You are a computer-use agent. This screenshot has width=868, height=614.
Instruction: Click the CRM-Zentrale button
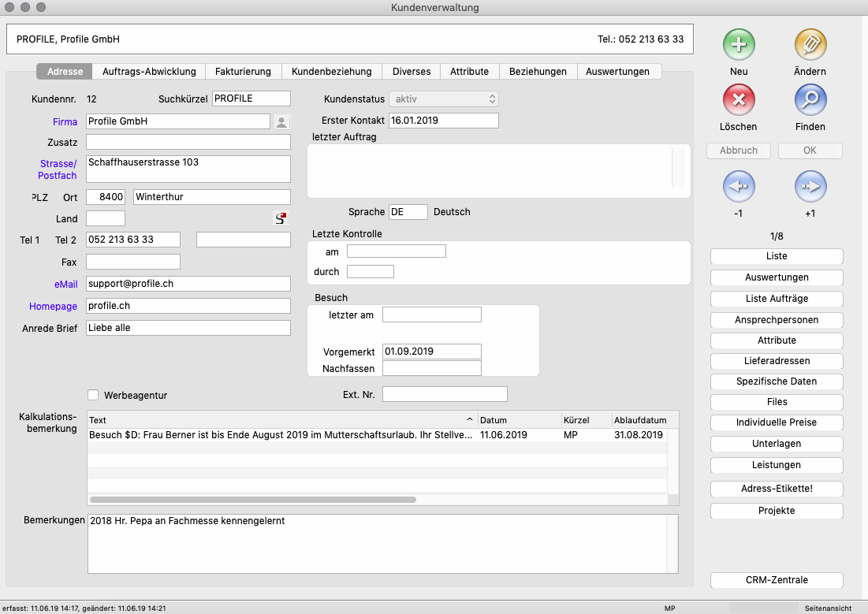pos(777,580)
